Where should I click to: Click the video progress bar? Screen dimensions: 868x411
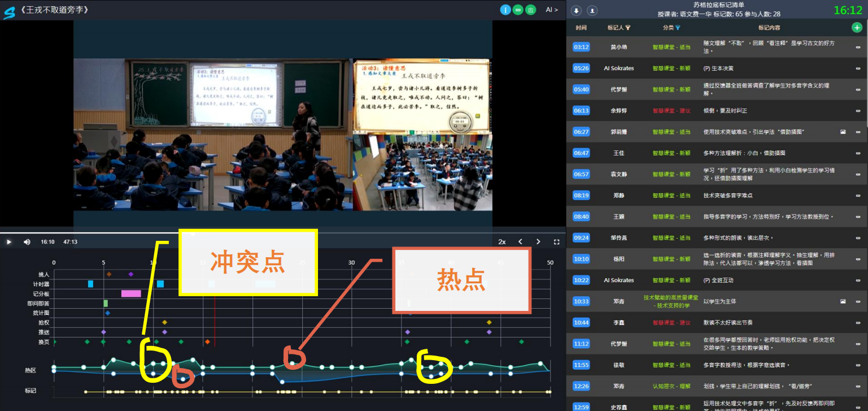282,233
